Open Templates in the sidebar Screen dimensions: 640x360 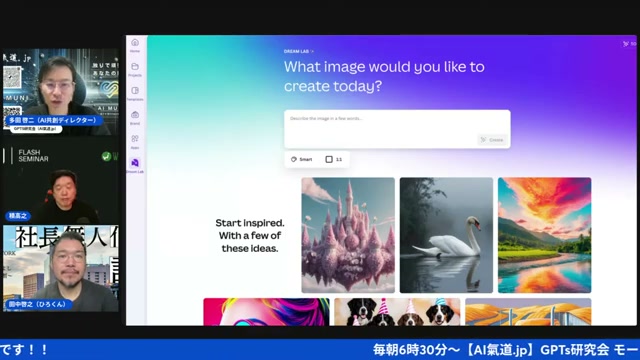[x=135, y=93]
